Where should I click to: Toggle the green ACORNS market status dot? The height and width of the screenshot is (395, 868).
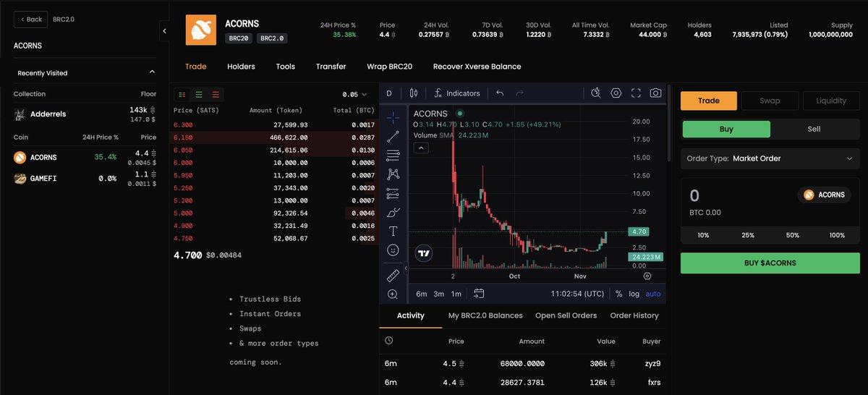coord(459,114)
